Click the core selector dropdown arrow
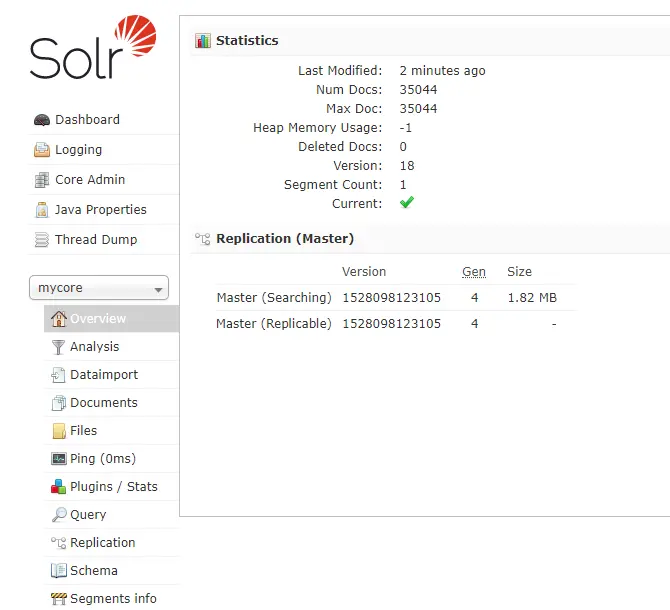Image resolution: width=670 pixels, height=610 pixels. pyautogui.click(x=158, y=290)
